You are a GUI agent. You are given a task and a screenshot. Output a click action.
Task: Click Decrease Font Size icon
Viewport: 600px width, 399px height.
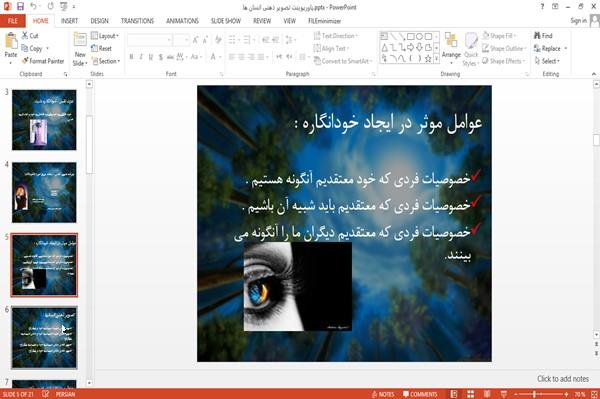[x=205, y=40]
